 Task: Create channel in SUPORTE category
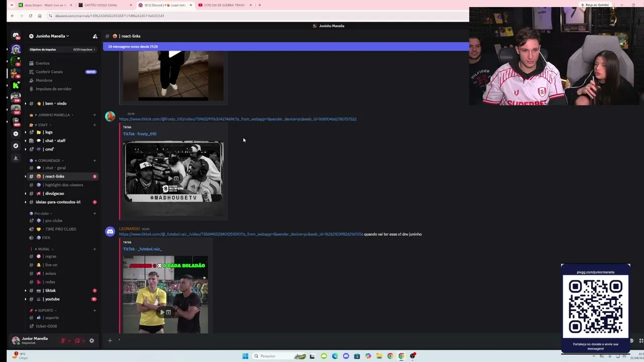[95, 310]
